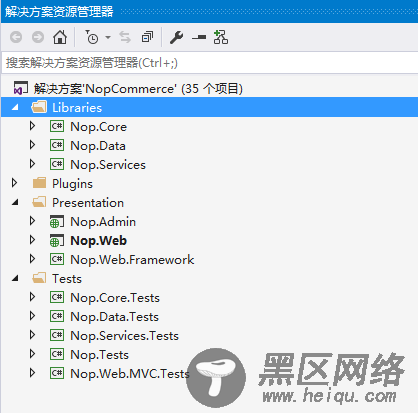The image size is (418, 413).
Task: Click the Nop.Core.Tests C# icon
Action: click(57, 297)
